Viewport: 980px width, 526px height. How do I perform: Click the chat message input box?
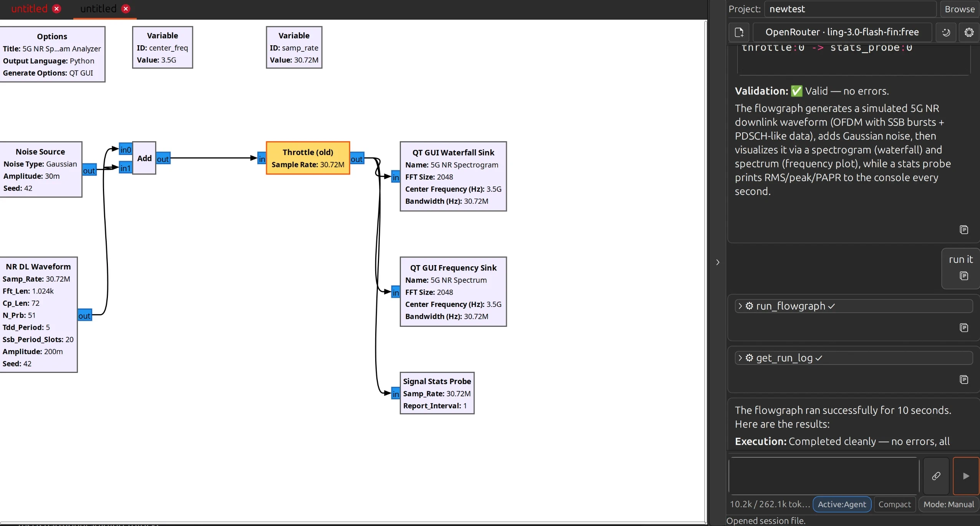(x=823, y=476)
